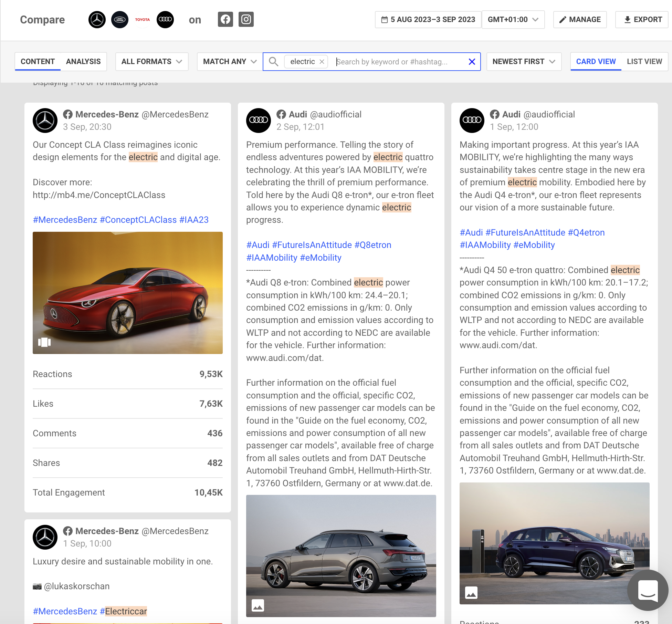Open the 2 Sep, 12:01 post timestamp
This screenshot has height=624, width=672.
click(300, 127)
